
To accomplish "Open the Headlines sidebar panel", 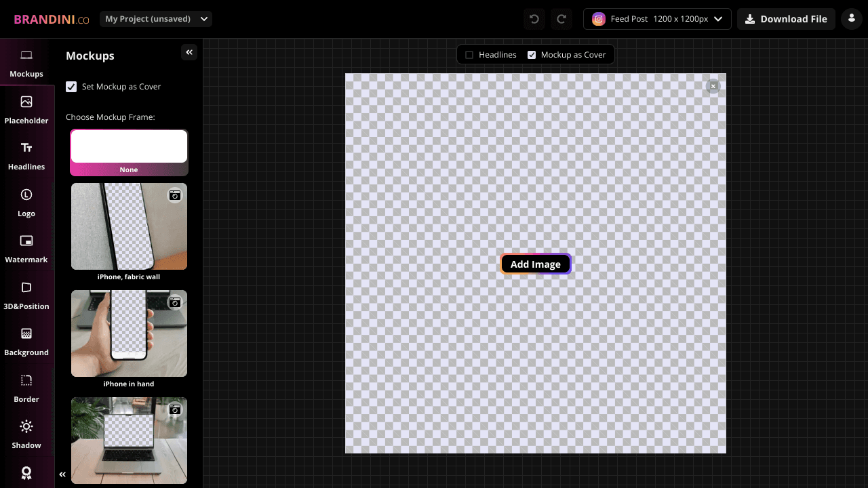I will tap(26, 155).
